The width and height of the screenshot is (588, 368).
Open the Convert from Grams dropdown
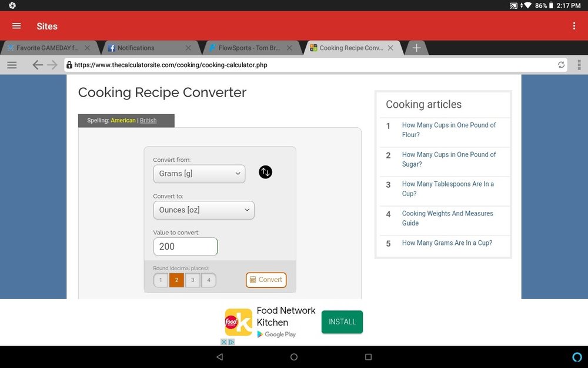[x=199, y=174]
